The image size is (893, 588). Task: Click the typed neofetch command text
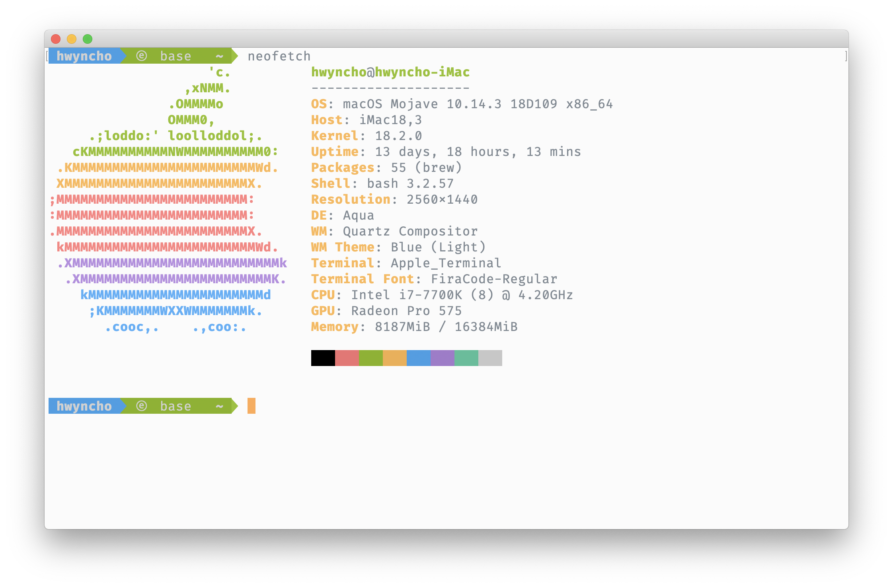(279, 56)
